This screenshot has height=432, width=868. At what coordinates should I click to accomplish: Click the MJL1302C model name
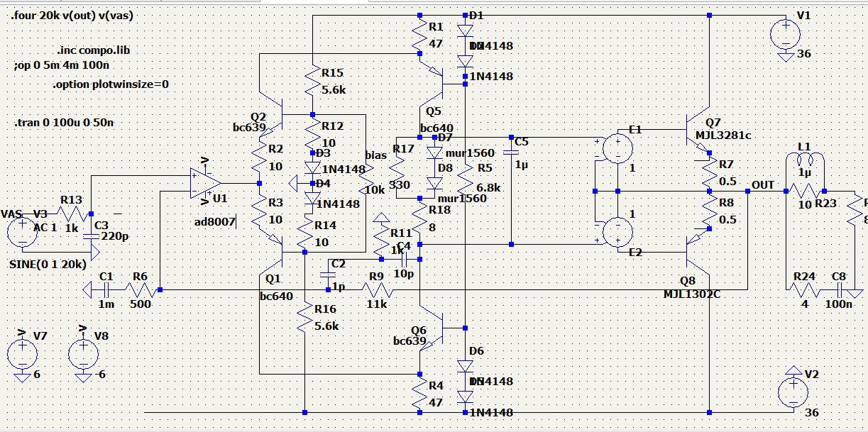click(x=692, y=294)
